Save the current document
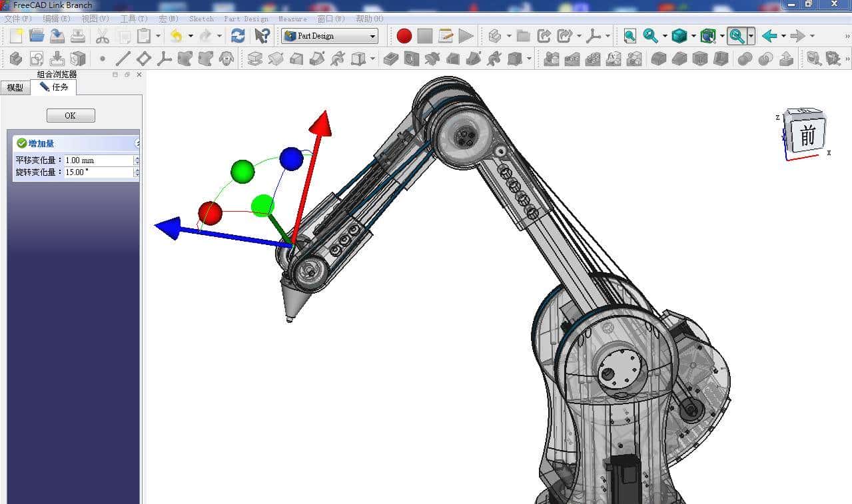 coord(57,36)
